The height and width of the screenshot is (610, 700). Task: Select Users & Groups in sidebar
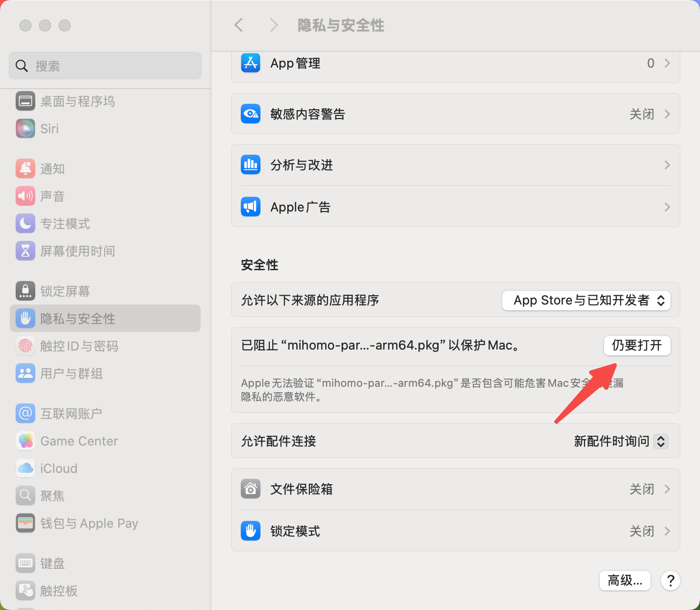tap(71, 374)
